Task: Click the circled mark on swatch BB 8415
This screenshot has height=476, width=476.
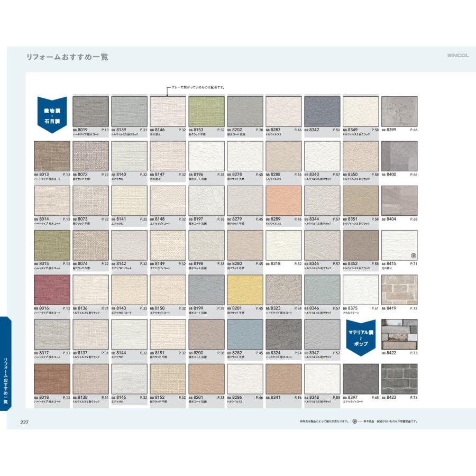Action: pos(413,257)
